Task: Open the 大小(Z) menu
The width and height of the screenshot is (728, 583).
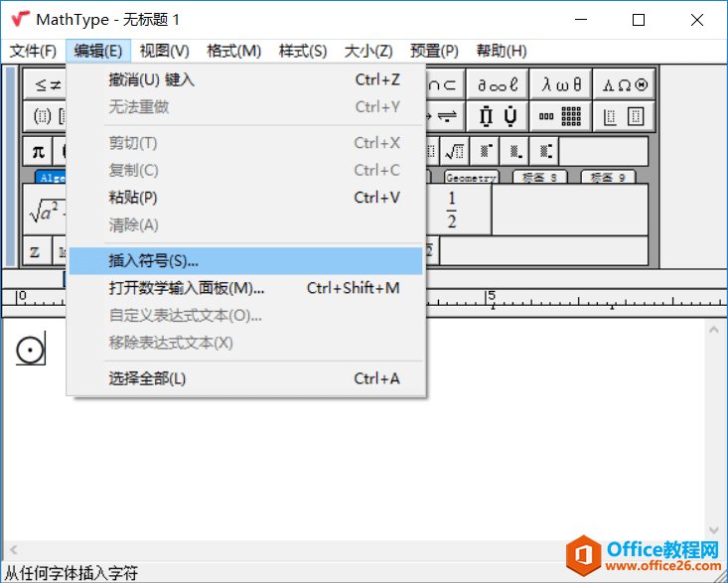Action: [368, 51]
